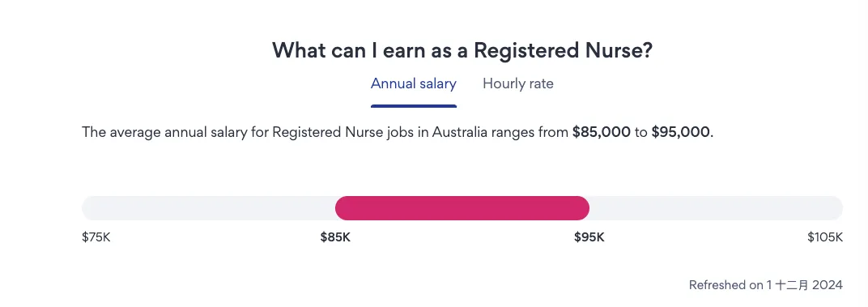Image resolution: width=868 pixels, height=307 pixels.
Task: Click the blue underline beneath Annual salary
Action: coord(414,106)
